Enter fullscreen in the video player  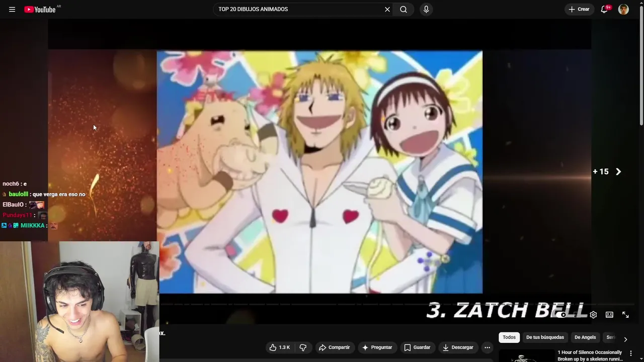pyautogui.click(x=625, y=315)
